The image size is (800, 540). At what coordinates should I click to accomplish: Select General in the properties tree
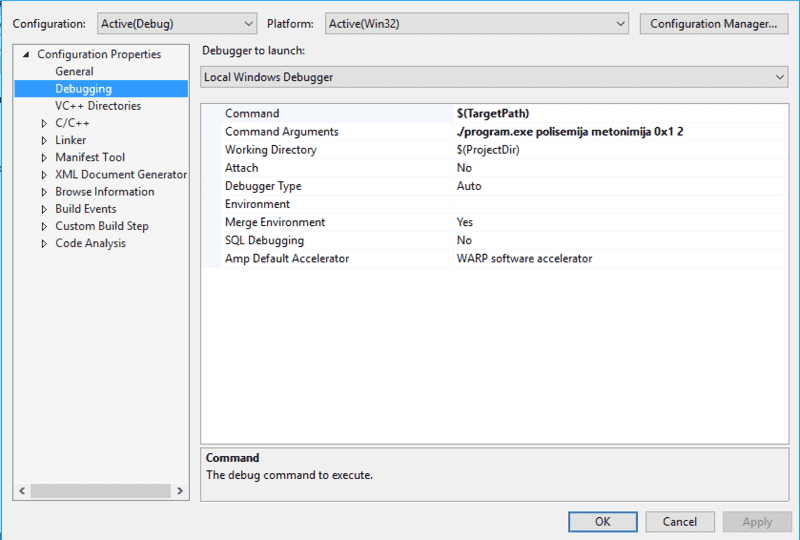click(x=74, y=72)
